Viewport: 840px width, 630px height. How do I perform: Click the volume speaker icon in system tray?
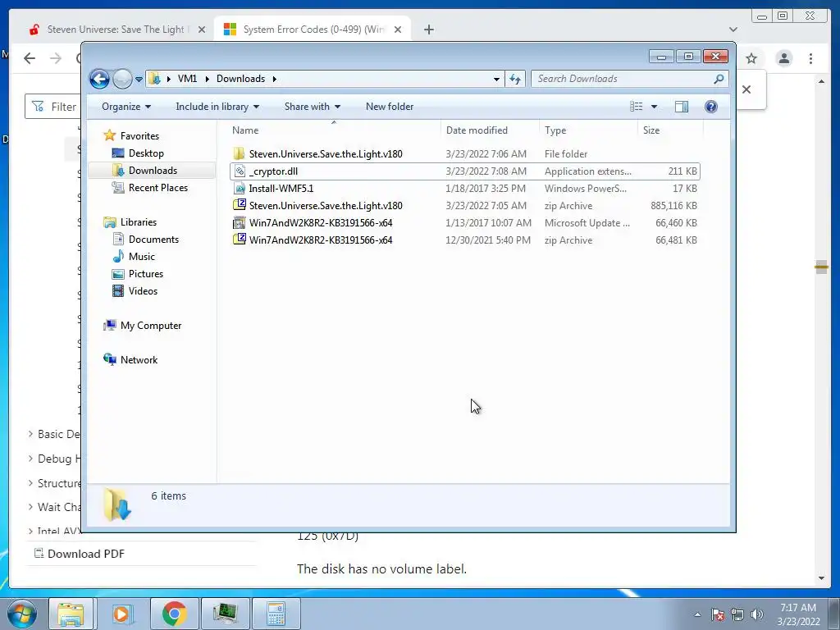click(756, 614)
